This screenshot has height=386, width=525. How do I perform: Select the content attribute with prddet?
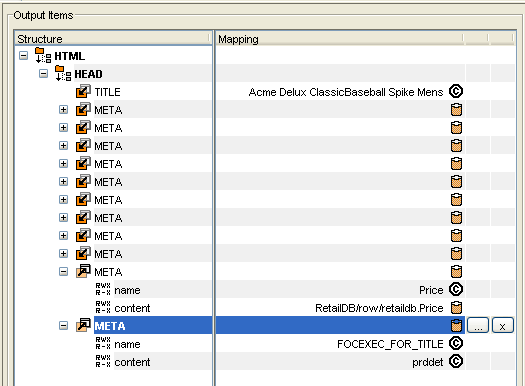coord(132,362)
